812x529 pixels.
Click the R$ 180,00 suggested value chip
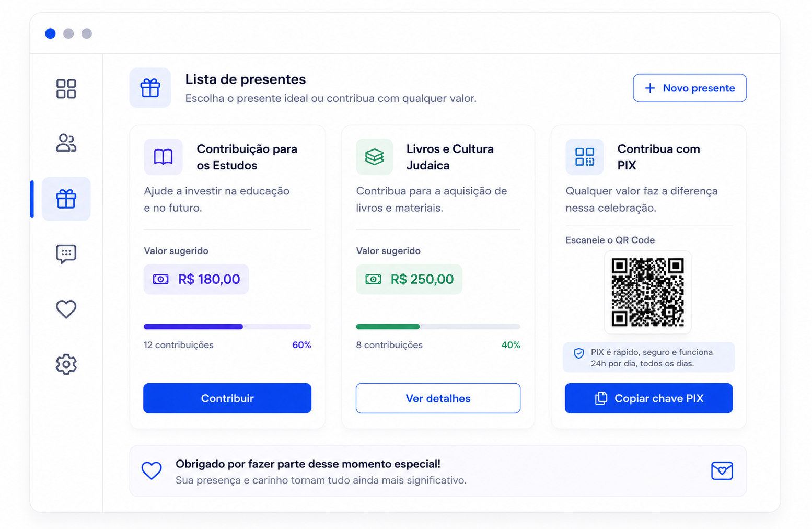[x=196, y=279]
